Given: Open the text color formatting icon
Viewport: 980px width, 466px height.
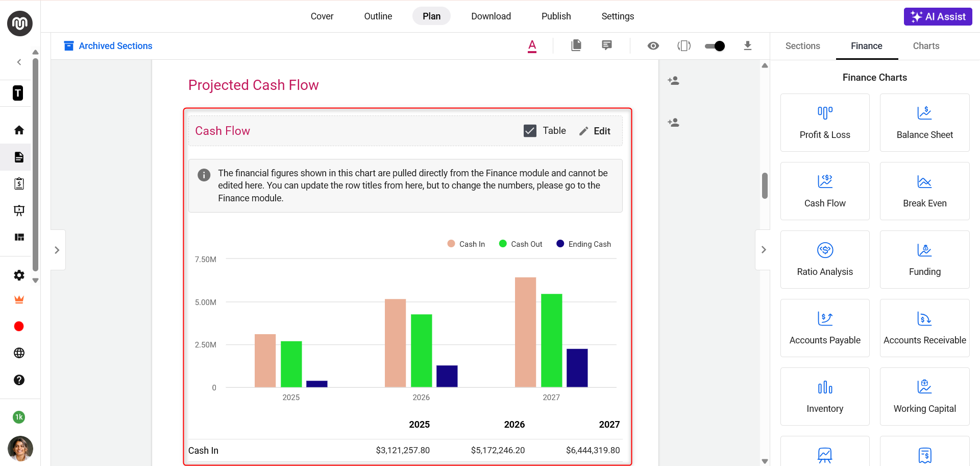Looking at the screenshot, I should coord(532,46).
